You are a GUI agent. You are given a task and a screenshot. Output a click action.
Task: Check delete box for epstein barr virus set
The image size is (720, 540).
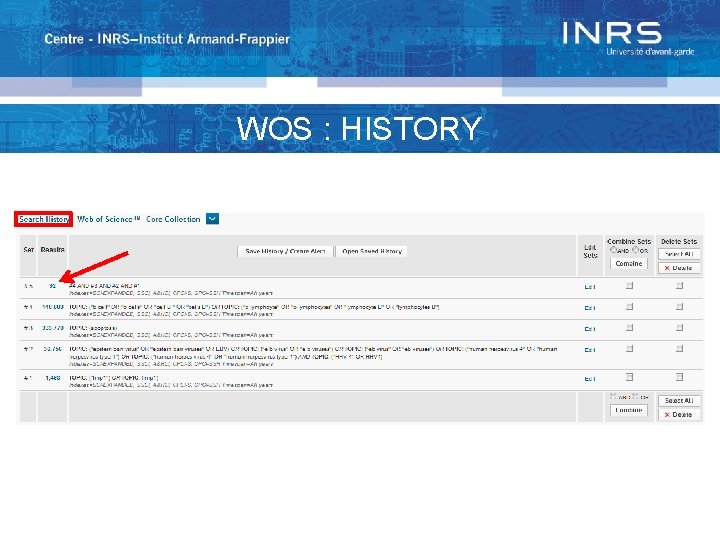680,349
